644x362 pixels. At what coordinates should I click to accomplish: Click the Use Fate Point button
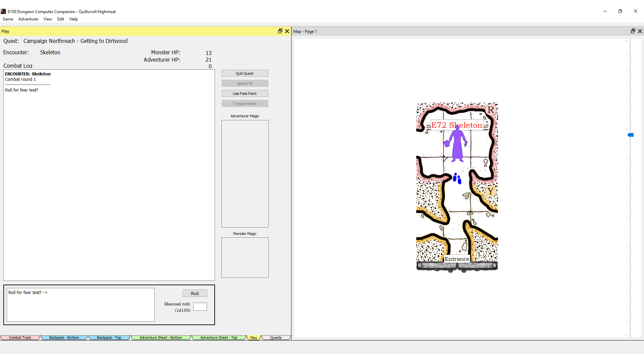pyautogui.click(x=245, y=94)
